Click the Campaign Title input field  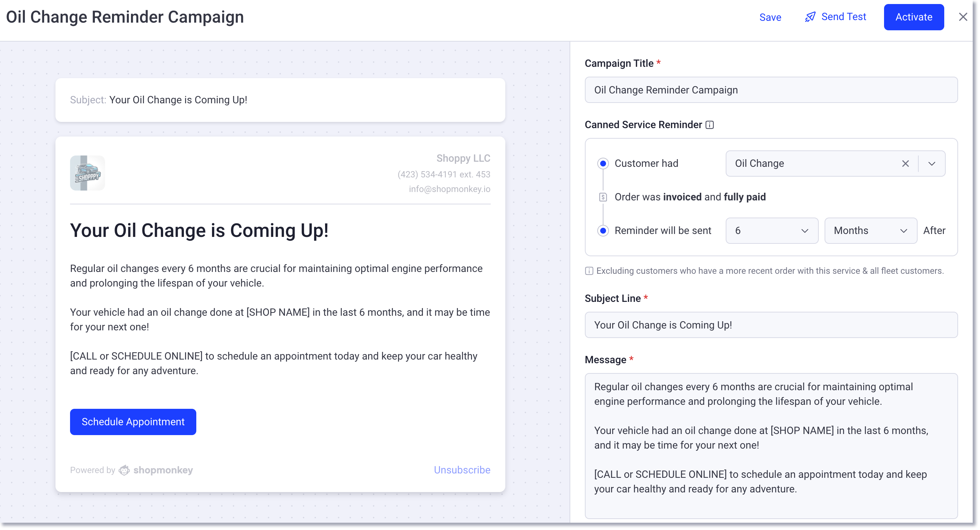[x=771, y=90]
